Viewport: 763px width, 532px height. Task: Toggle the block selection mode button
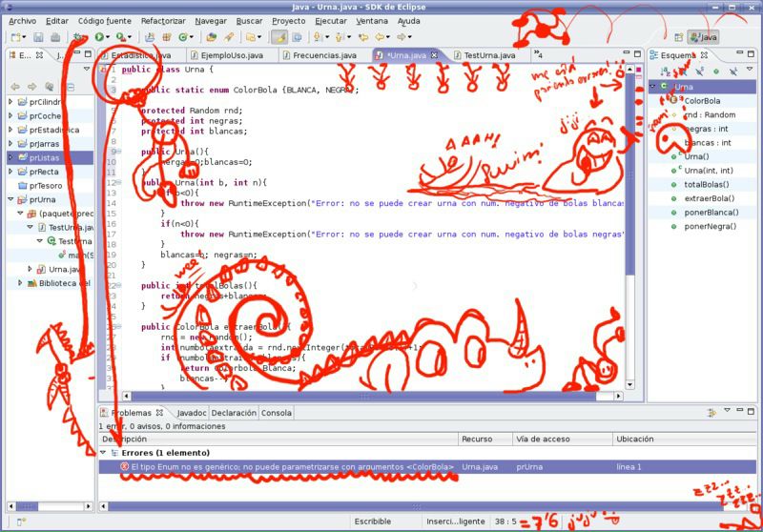coord(297,37)
